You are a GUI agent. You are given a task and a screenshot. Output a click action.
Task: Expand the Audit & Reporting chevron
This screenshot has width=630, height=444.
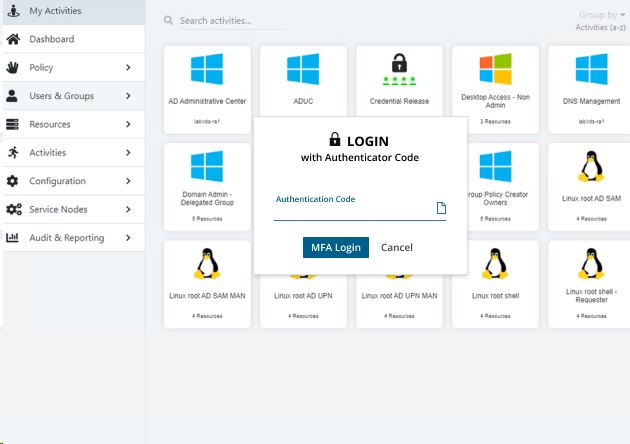click(128, 237)
